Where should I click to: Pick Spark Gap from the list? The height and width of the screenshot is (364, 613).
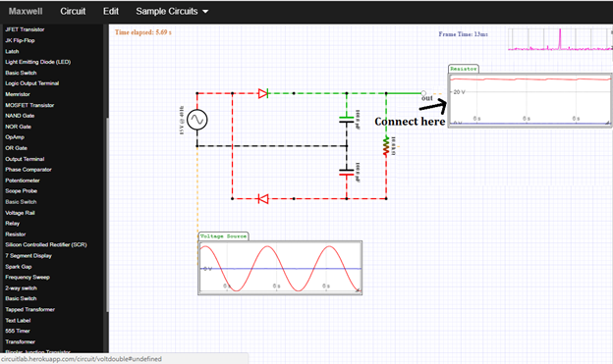pyautogui.click(x=19, y=267)
